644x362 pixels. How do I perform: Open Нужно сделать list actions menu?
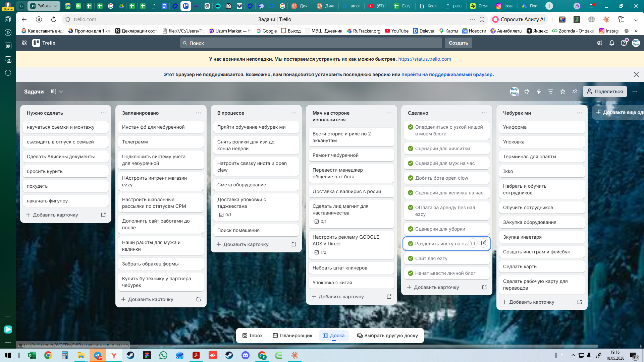103,113
